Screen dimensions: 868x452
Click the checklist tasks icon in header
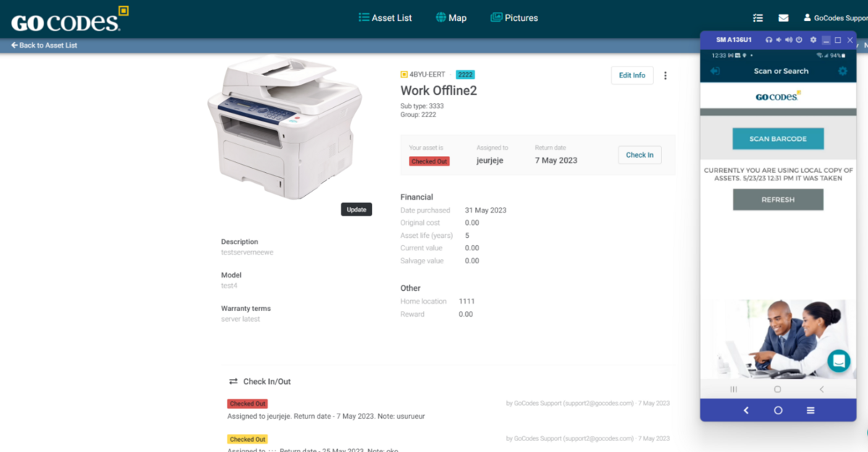[758, 18]
